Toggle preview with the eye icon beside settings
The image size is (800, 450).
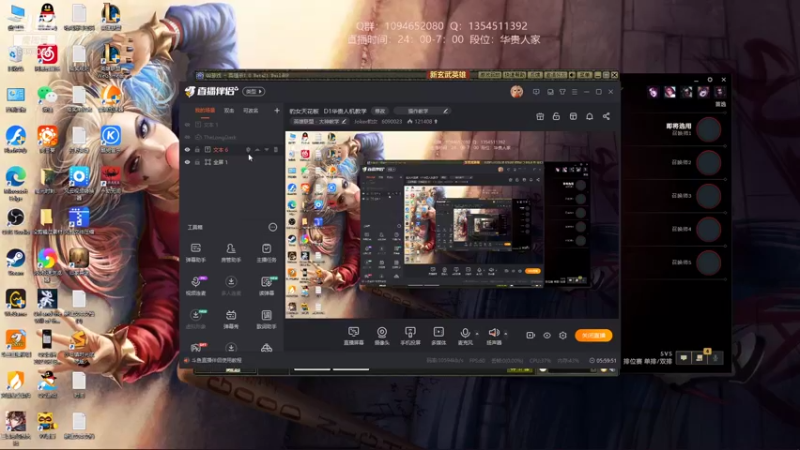pos(547,335)
